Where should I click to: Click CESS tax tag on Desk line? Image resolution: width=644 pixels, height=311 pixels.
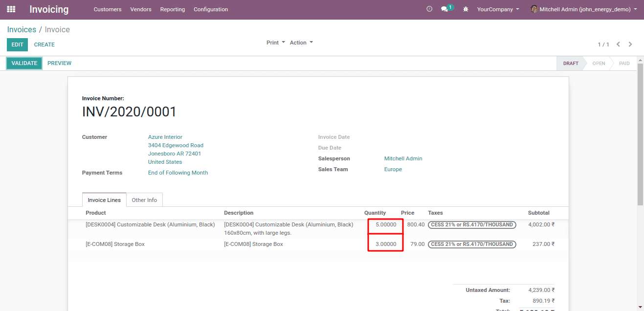pyautogui.click(x=472, y=224)
